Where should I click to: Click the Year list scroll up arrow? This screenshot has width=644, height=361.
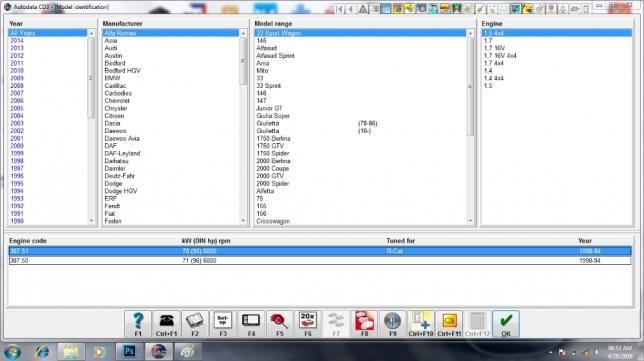(91, 33)
